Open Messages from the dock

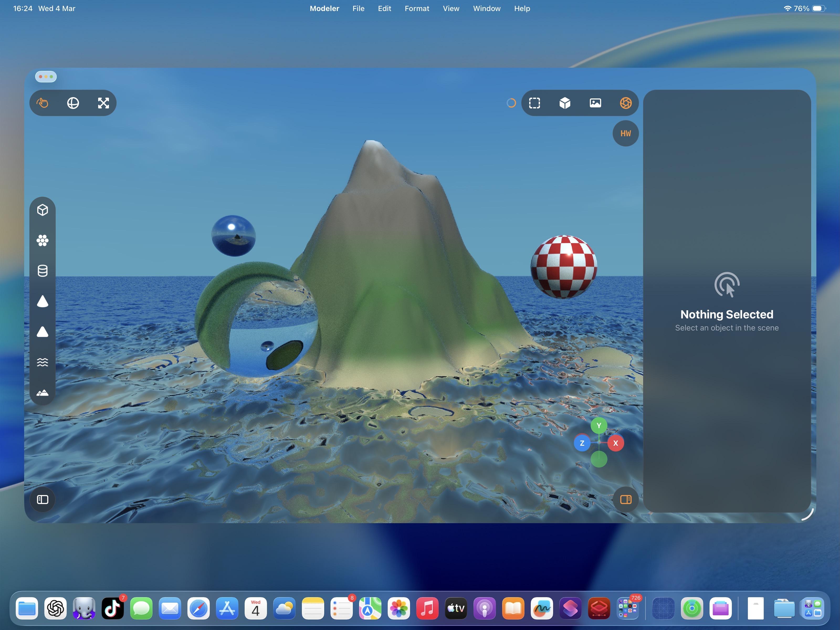(x=141, y=609)
